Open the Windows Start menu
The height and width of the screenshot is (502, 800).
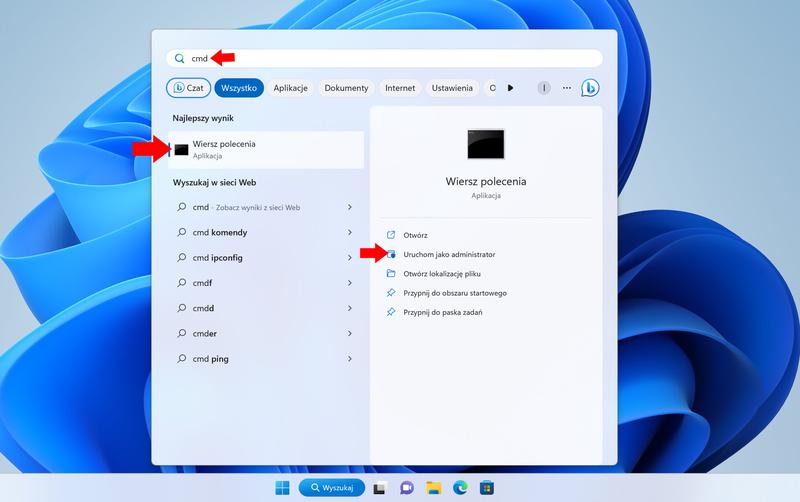[283, 488]
